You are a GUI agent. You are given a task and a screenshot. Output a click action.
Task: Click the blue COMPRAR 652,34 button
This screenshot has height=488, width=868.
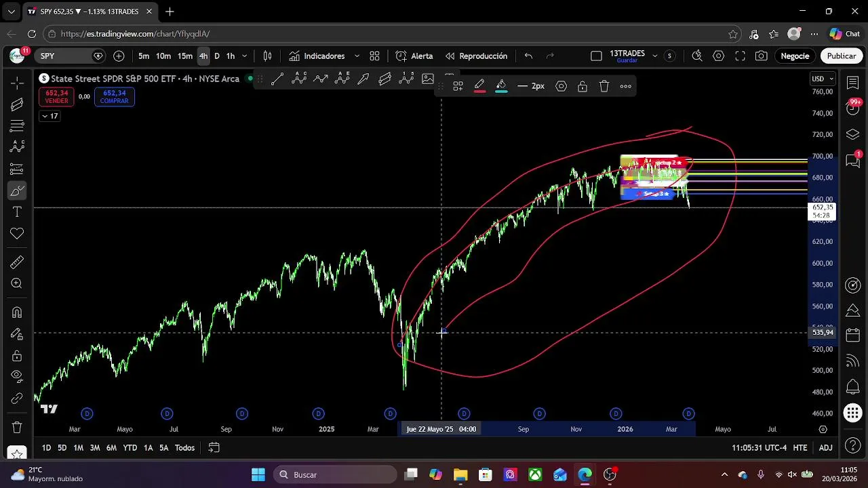point(114,97)
